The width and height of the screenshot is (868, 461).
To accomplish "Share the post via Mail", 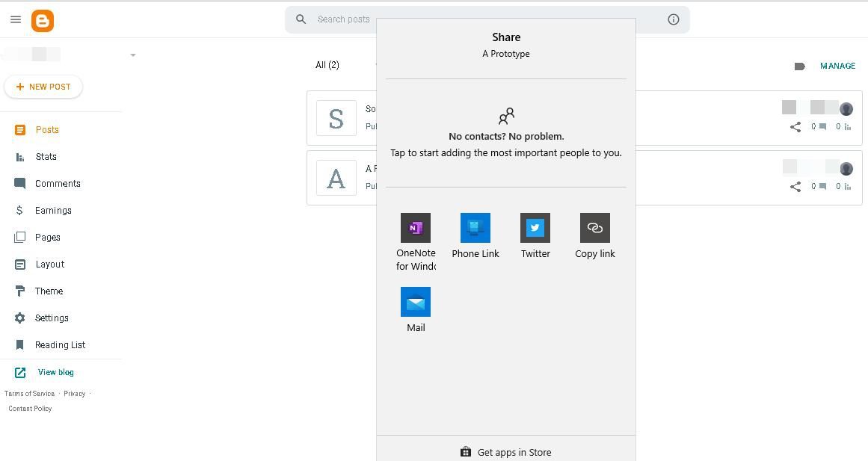I will (x=416, y=310).
